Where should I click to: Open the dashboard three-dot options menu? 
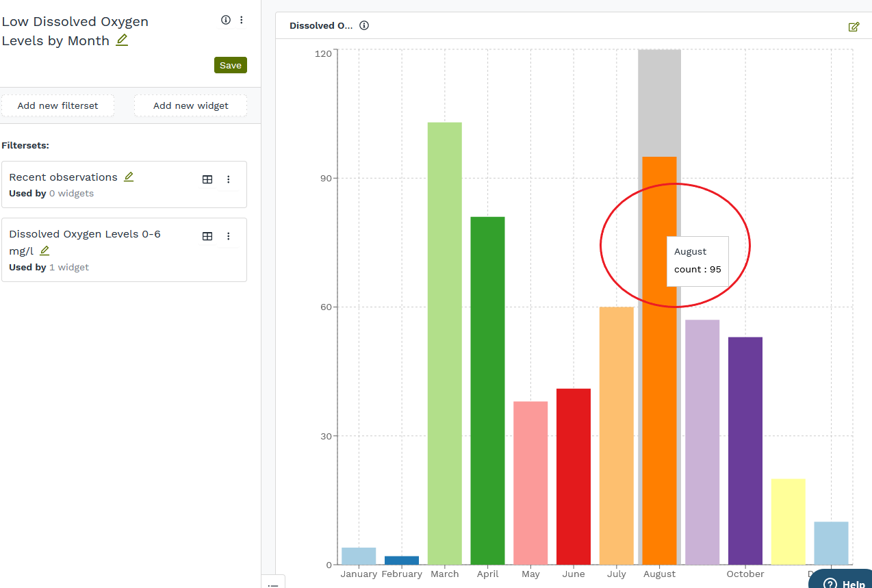242,21
